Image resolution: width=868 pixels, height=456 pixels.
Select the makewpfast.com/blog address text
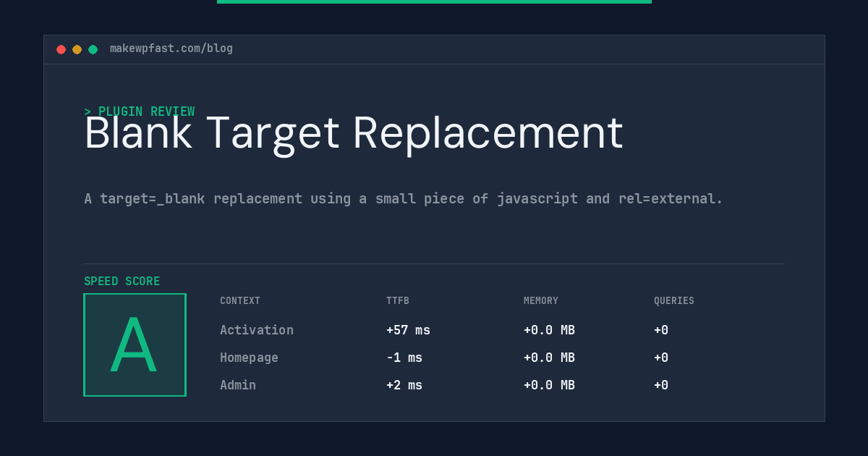coord(171,48)
